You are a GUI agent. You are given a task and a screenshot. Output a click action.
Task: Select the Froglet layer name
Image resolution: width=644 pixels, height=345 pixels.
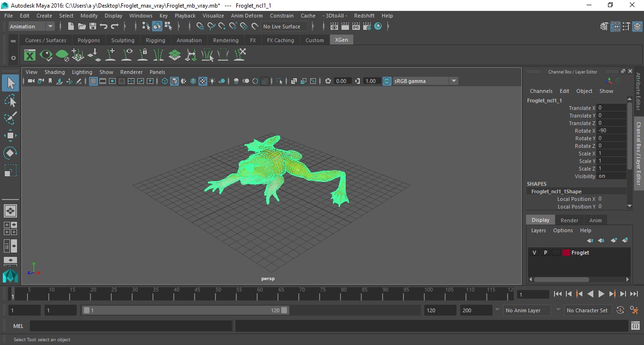pyautogui.click(x=580, y=253)
